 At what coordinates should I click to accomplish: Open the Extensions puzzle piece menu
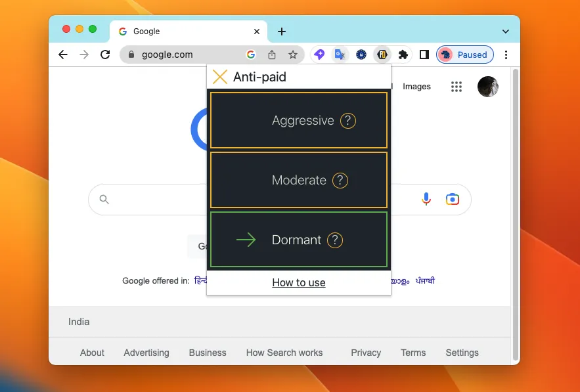pyautogui.click(x=403, y=54)
